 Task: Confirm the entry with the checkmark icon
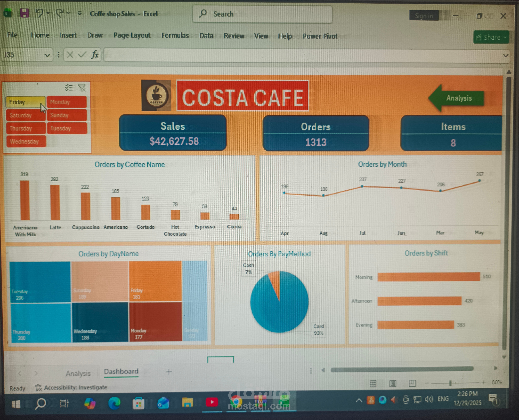coord(82,55)
